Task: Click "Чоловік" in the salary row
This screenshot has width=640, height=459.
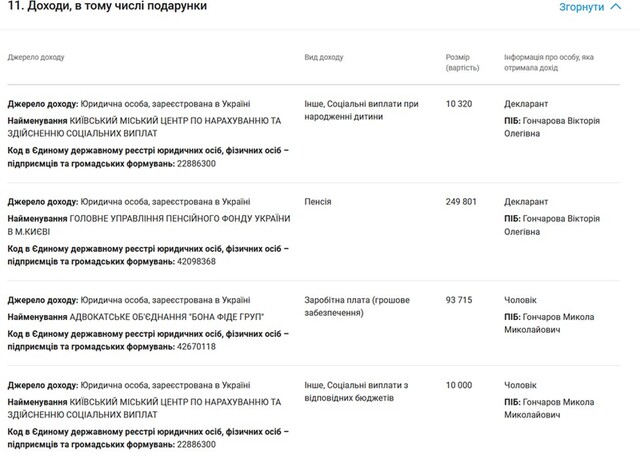Action: (x=521, y=299)
